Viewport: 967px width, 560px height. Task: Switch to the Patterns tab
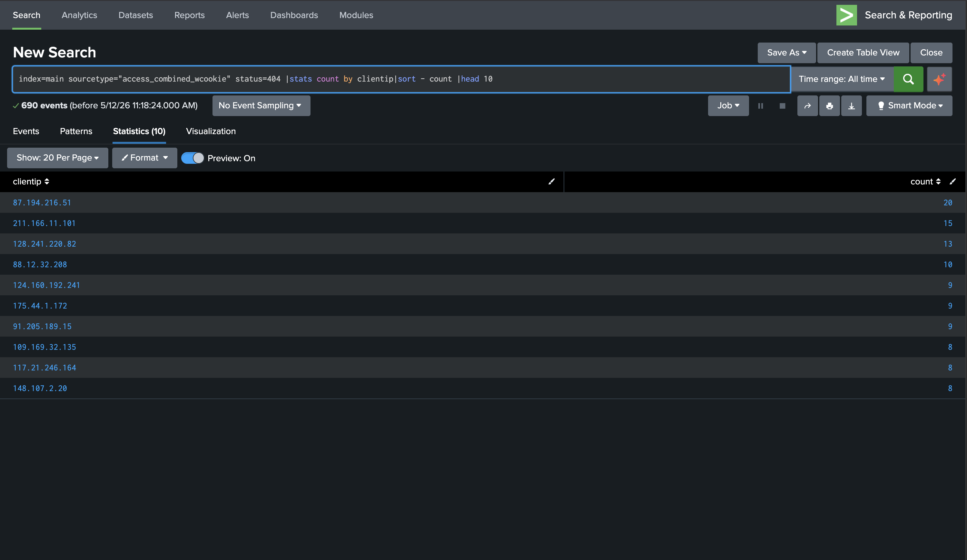pos(76,131)
